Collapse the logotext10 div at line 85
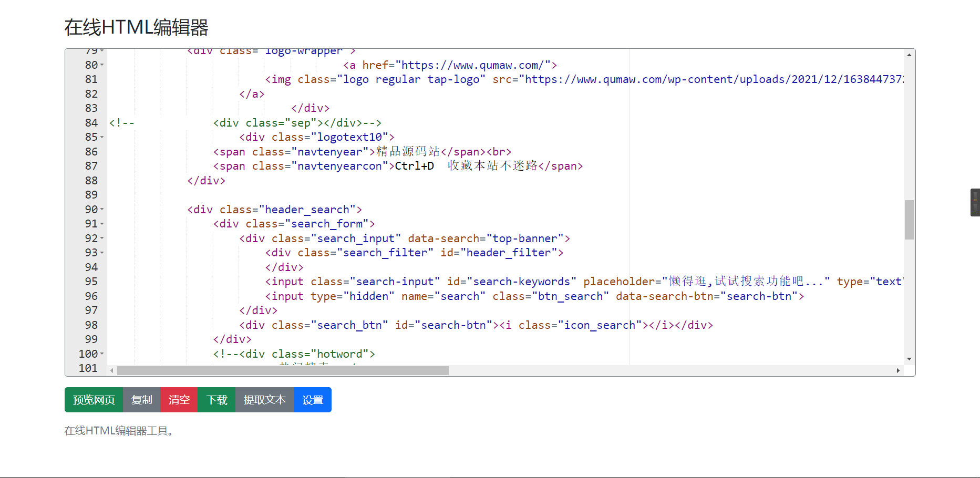The image size is (980, 478). pos(102,137)
